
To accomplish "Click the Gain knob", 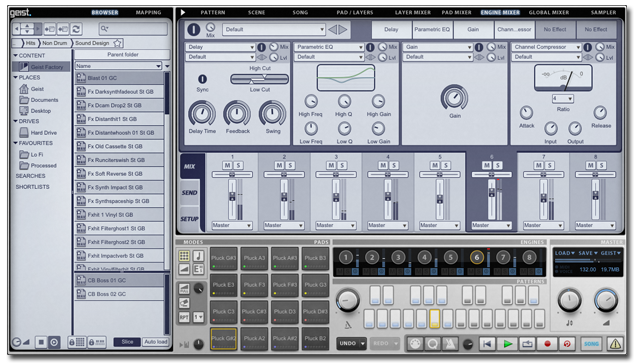I will tap(454, 97).
